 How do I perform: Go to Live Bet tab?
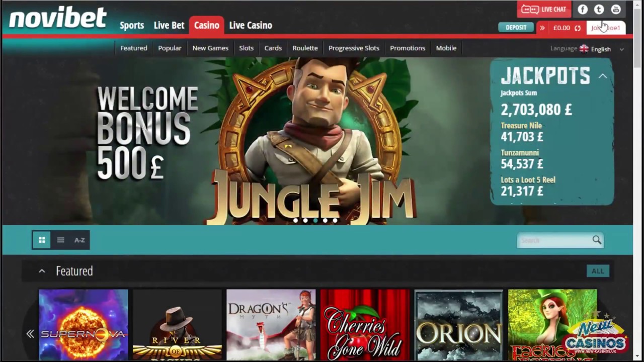[169, 25]
